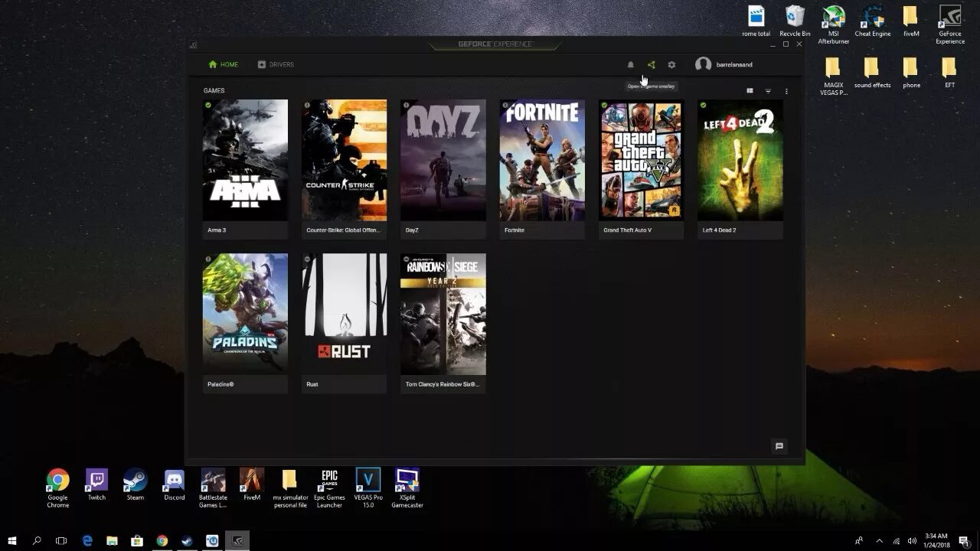The image size is (980, 551).
Task: Open File Explorer from the taskbar
Action: click(112, 540)
